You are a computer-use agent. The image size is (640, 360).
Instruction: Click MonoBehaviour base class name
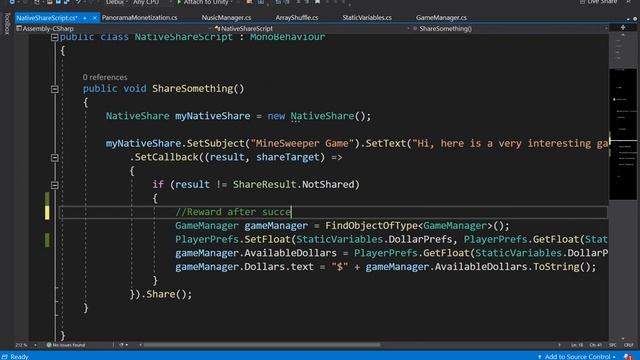point(288,37)
